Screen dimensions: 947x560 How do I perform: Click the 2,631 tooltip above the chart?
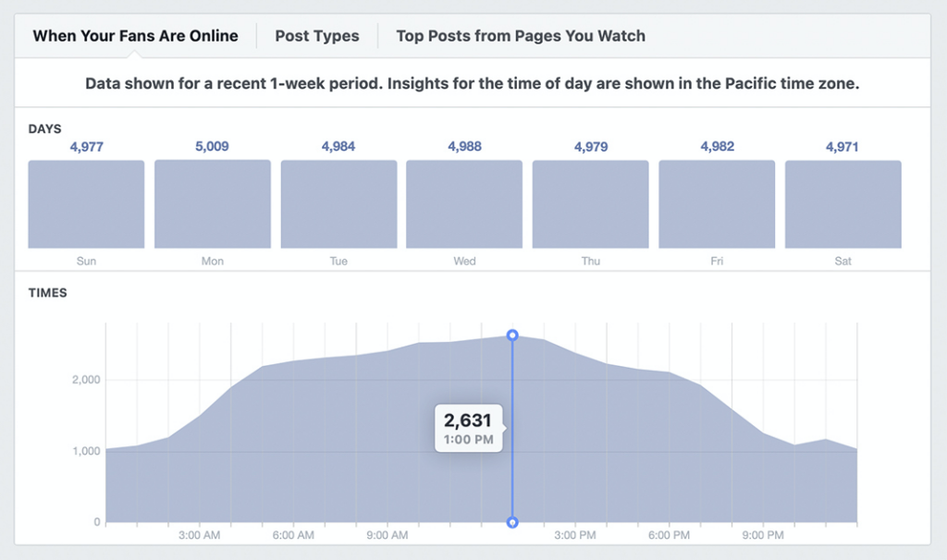(x=469, y=425)
